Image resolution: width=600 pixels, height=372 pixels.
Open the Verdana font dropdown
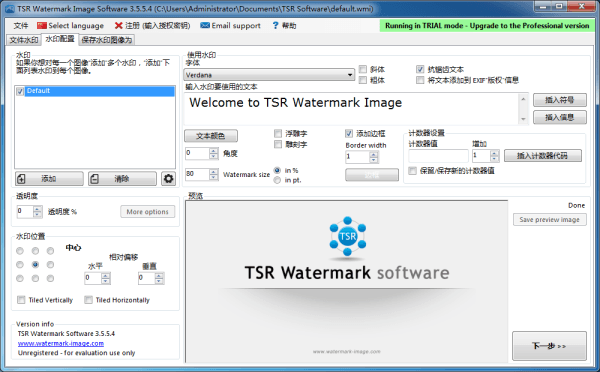pyautogui.click(x=269, y=75)
